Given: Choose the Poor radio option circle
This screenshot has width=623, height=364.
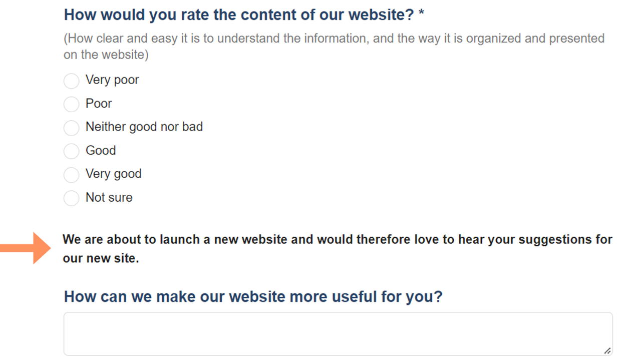Looking at the screenshot, I should (x=72, y=104).
